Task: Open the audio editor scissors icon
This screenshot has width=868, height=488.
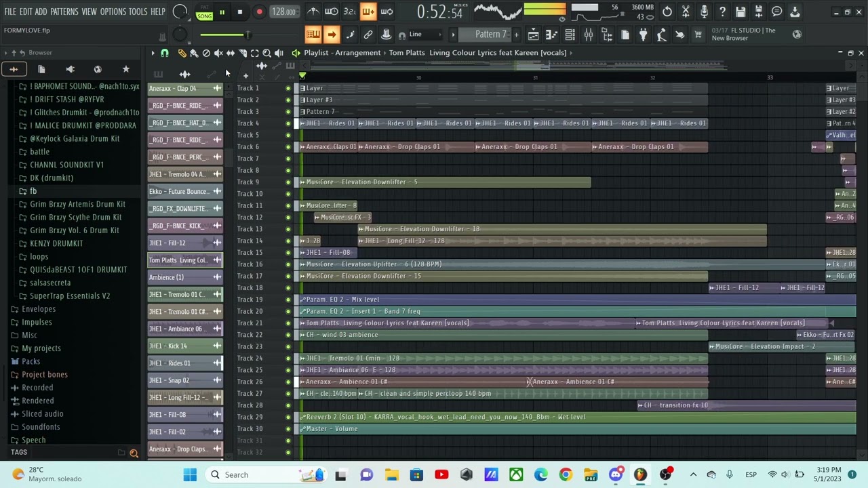Action: [686, 12]
